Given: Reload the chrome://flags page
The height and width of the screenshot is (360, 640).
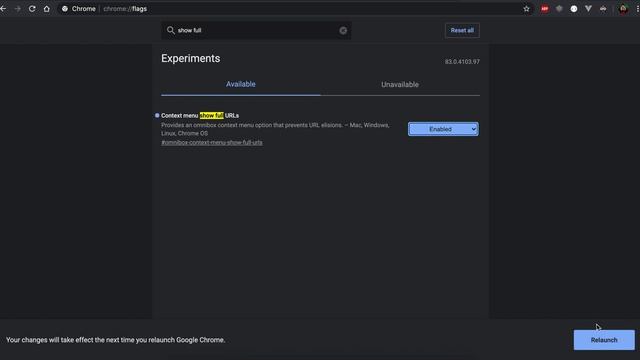Looking at the screenshot, I should point(32,9).
